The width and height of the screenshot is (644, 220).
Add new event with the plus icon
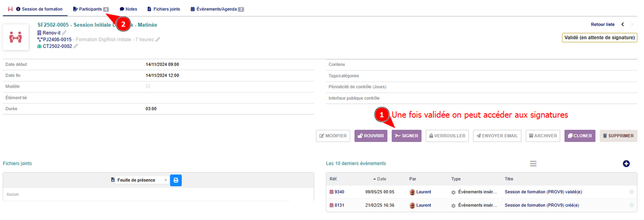point(626,164)
